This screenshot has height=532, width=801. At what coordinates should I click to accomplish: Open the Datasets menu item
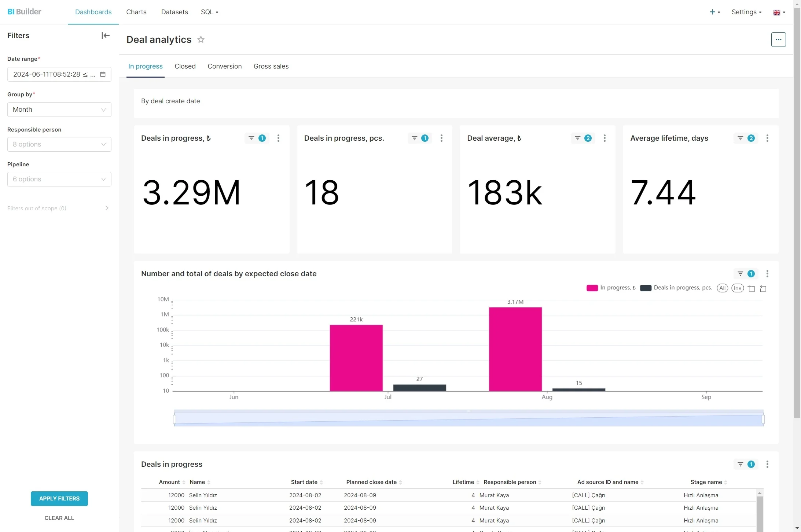pyautogui.click(x=174, y=12)
